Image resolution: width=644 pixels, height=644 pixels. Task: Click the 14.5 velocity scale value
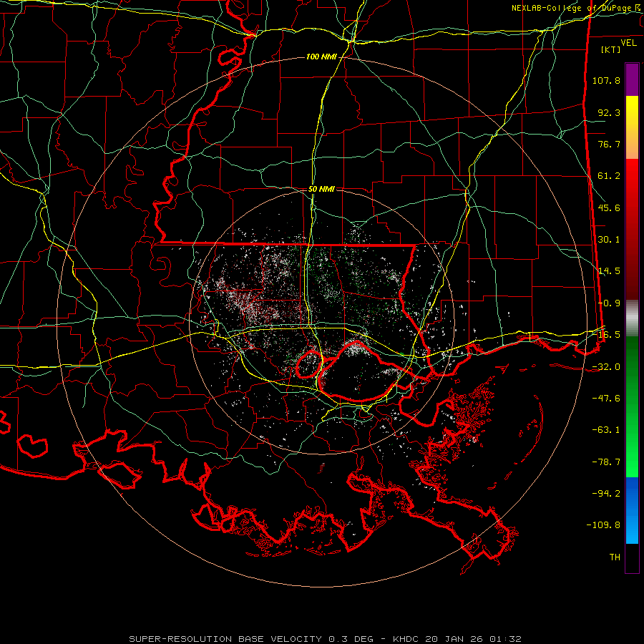click(x=609, y=271)
